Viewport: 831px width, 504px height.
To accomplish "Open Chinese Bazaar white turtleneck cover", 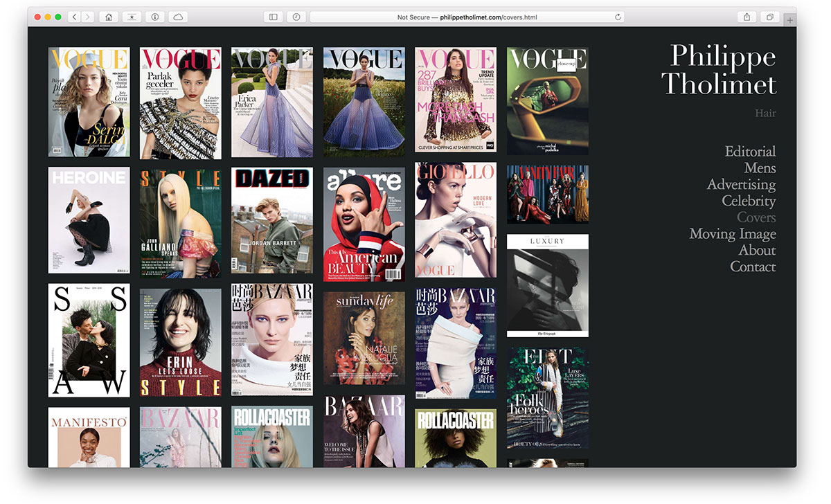I will (x=272, y=339).
